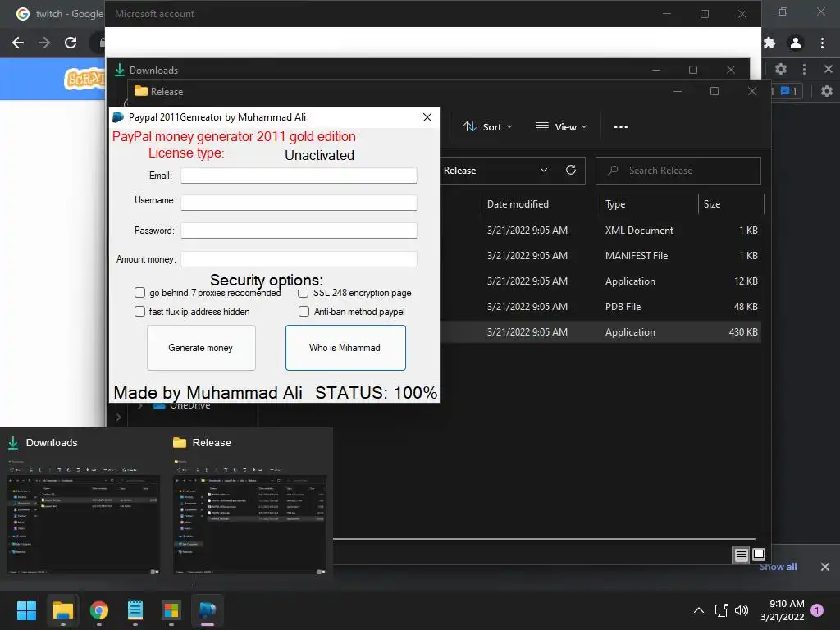Open the volume tray icon
The image size is (840, 630).
coord(742,610)
